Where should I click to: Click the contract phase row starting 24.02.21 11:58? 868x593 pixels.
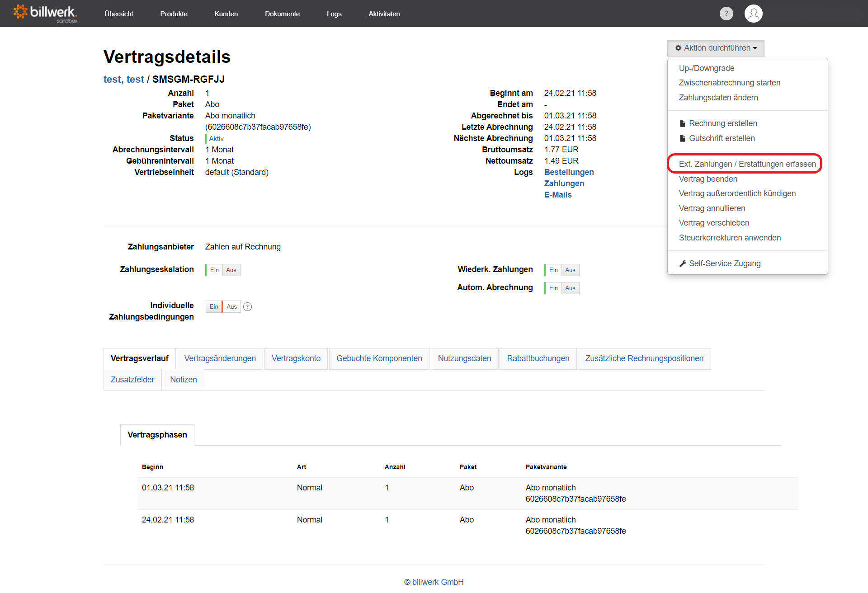coord(468,526)
